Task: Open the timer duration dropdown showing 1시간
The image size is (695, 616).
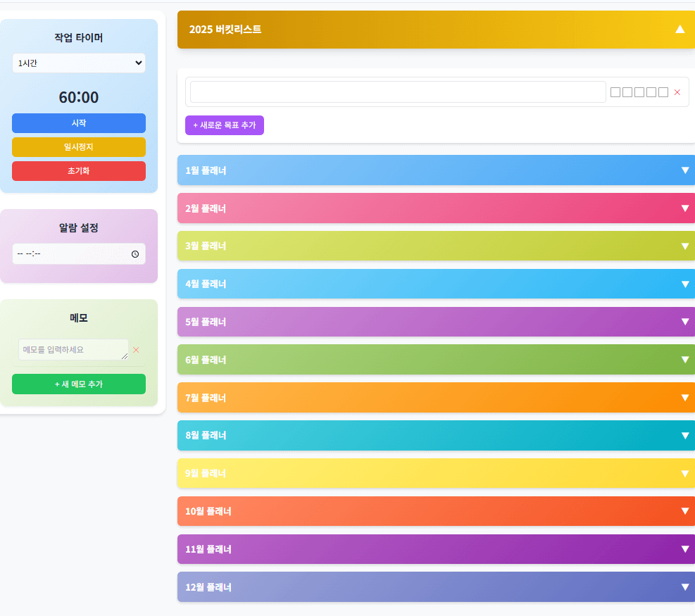Action: (x=78, y=63)
